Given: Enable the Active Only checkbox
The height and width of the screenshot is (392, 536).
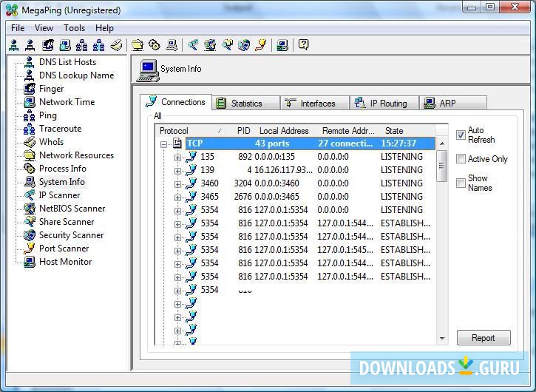Looking at the screenshot, I should [461, 159].
